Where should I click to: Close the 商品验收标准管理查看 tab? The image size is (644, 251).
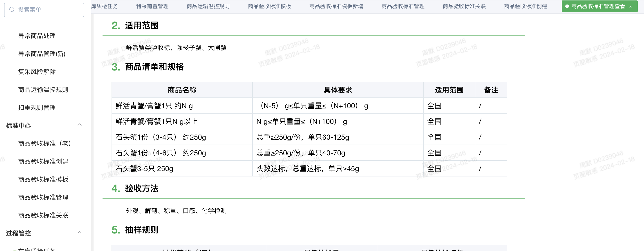pyautogui.click(x=631, y=7)
